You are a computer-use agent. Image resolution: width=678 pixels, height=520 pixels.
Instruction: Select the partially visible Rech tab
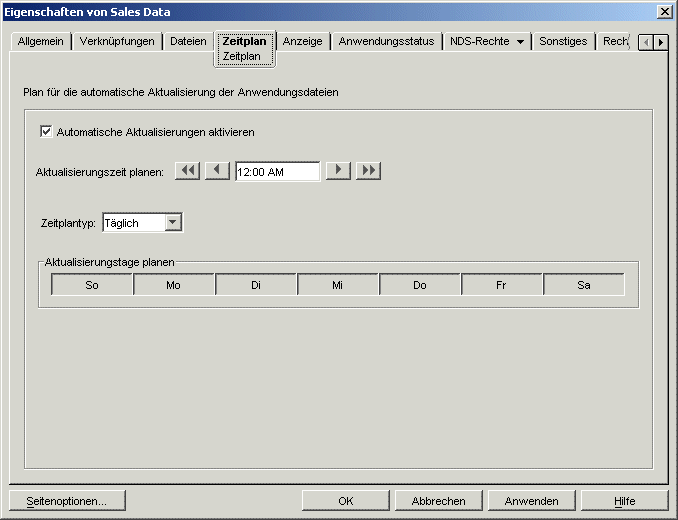(x=615, y=41)
